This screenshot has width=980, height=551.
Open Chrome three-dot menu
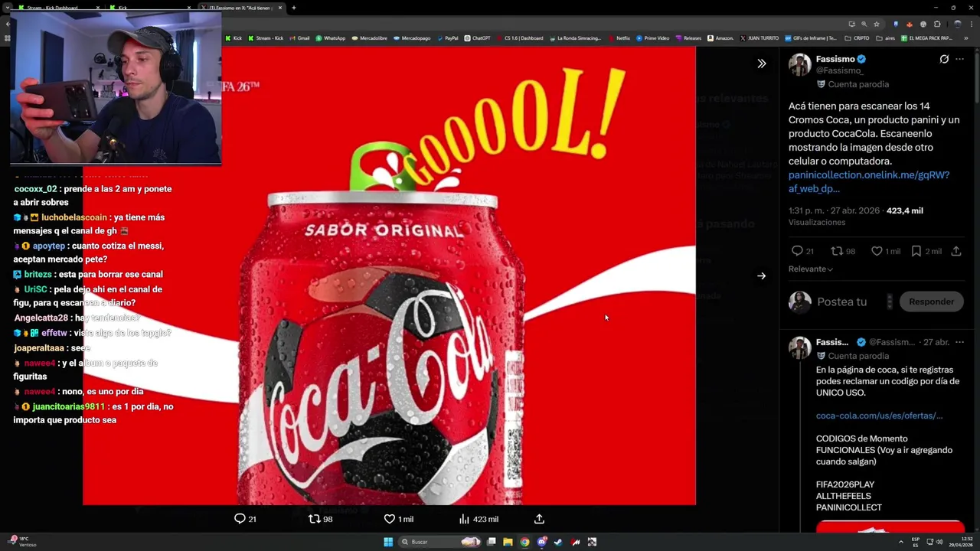(x=970, y=24)
